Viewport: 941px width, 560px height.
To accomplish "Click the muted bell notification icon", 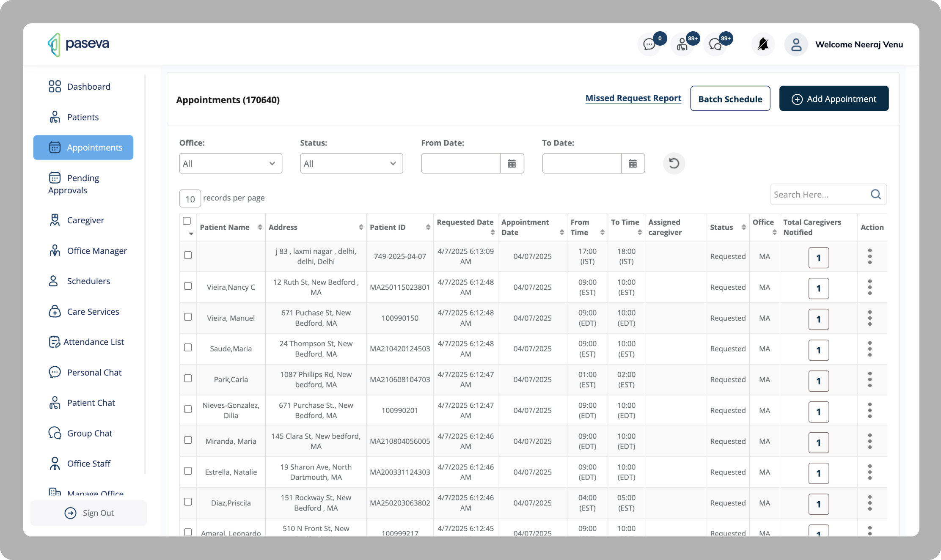I will click(x=763, y=44).
